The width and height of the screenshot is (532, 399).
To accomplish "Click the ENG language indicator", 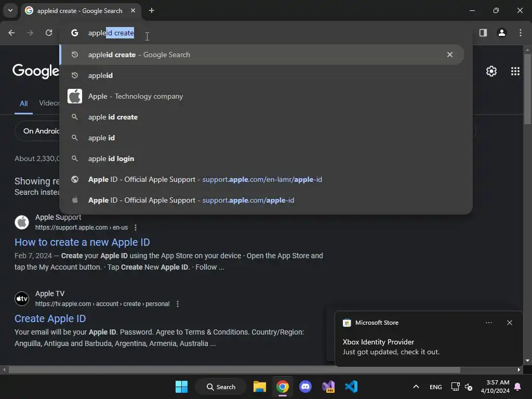I will point(436,387).
